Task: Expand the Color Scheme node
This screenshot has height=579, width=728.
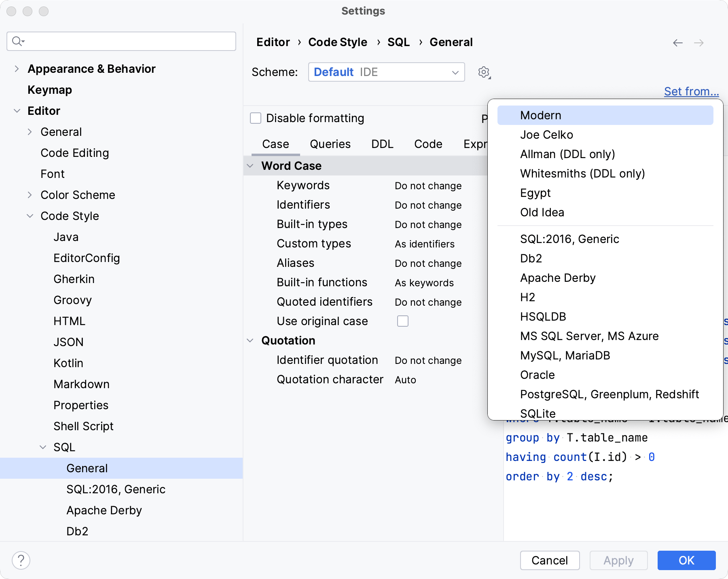Action: 30,195
